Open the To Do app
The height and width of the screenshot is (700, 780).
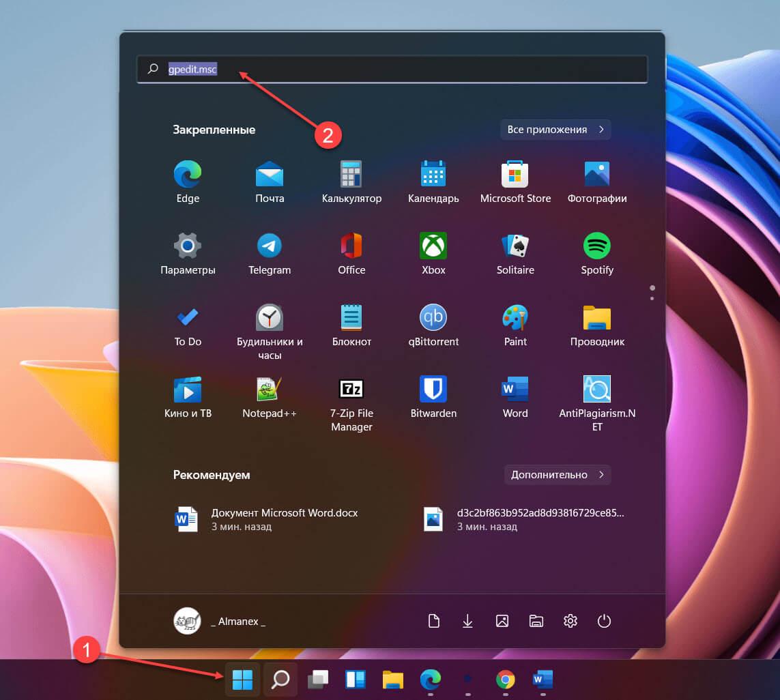[188, 325]
